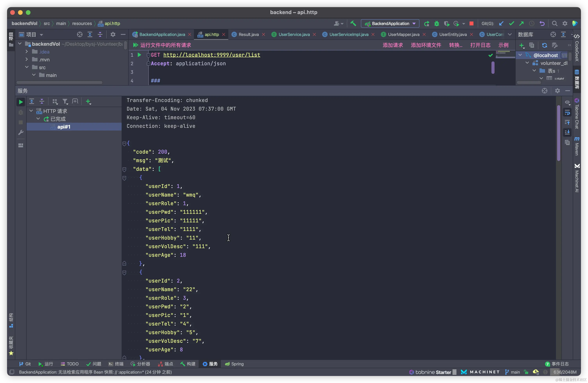The height and width of the screenshot is (383, 588).
Task: Toggle the eye view-settings icon in response
Action: (567, 102)
